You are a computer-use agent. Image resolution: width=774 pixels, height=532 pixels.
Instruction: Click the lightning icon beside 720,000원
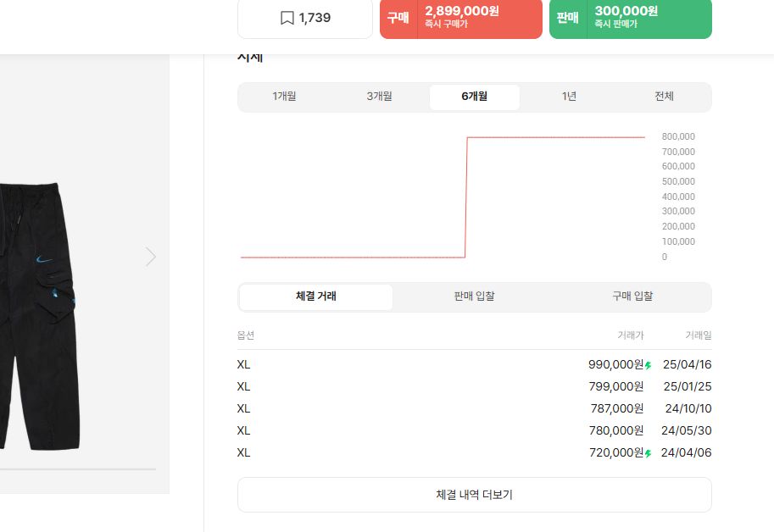pyautogui.click(x=649, y=454)
